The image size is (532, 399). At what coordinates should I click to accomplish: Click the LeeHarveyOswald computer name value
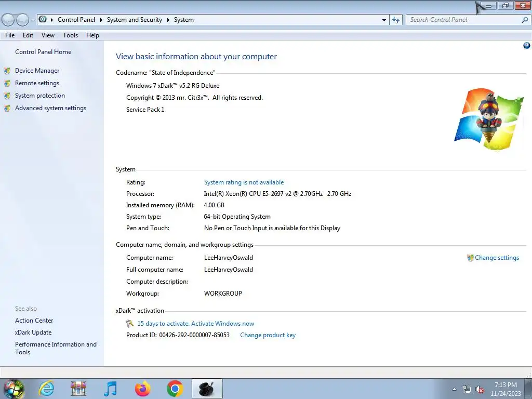tap(229, 258)
